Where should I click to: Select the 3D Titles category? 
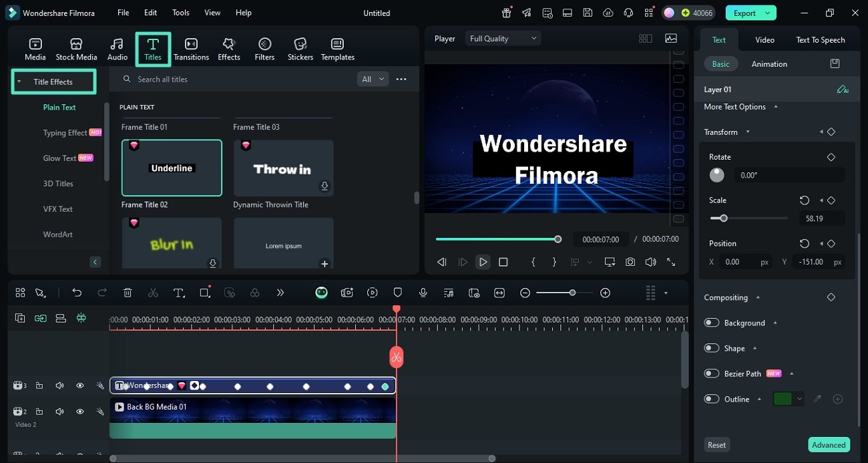pyautogui.click(x=58, y=184)
